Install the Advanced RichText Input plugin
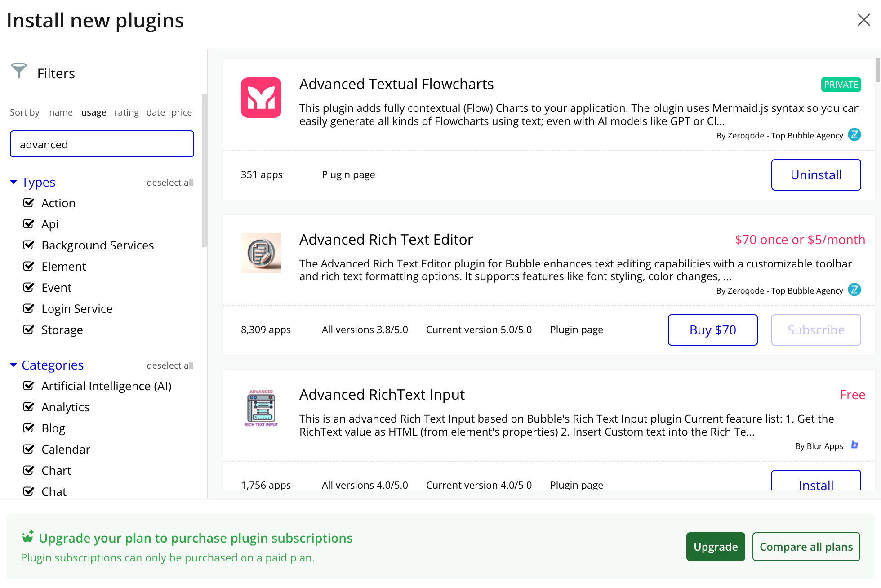This screenshot has width=881, height=588. tap(816, 481)
